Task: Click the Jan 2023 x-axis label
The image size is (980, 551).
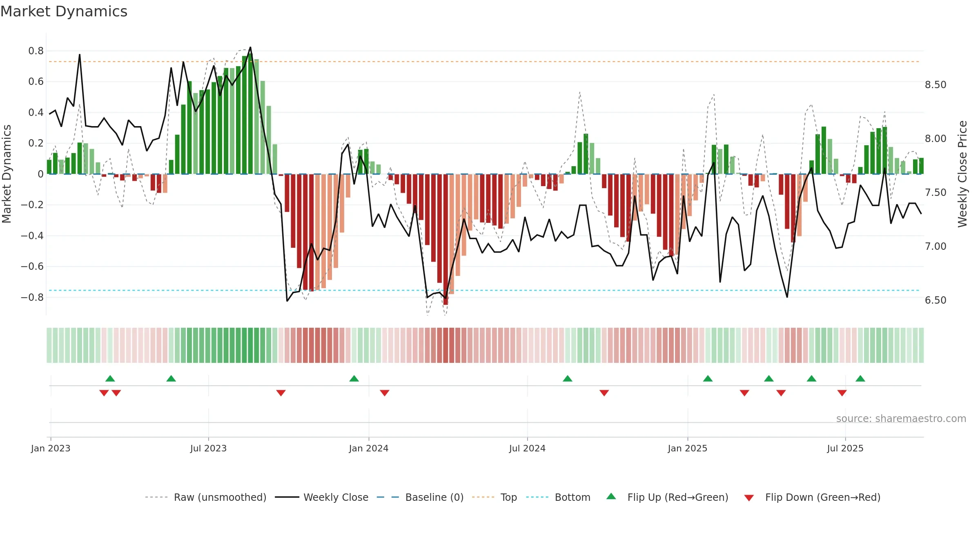Action: [x=51, y=448]
